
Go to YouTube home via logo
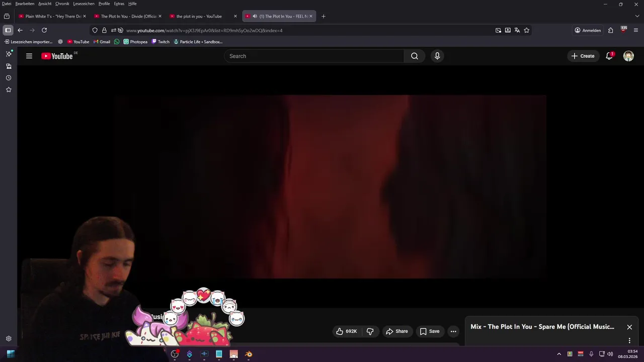(57, 56)
